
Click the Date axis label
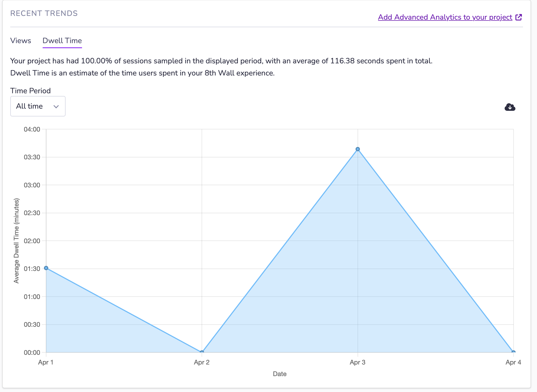point(280,374)
